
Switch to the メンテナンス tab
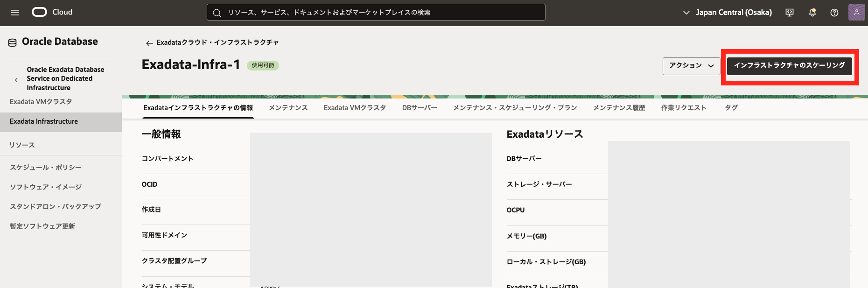pos(288,108)
